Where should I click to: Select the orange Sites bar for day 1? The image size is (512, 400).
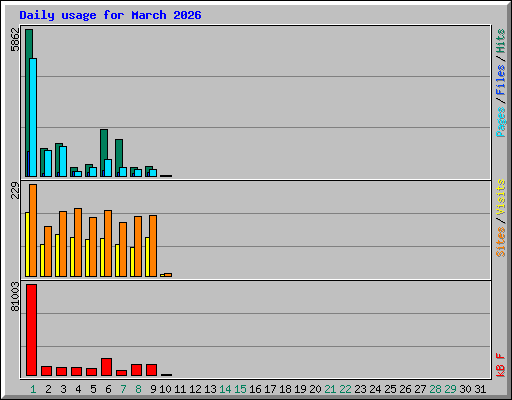33,230
